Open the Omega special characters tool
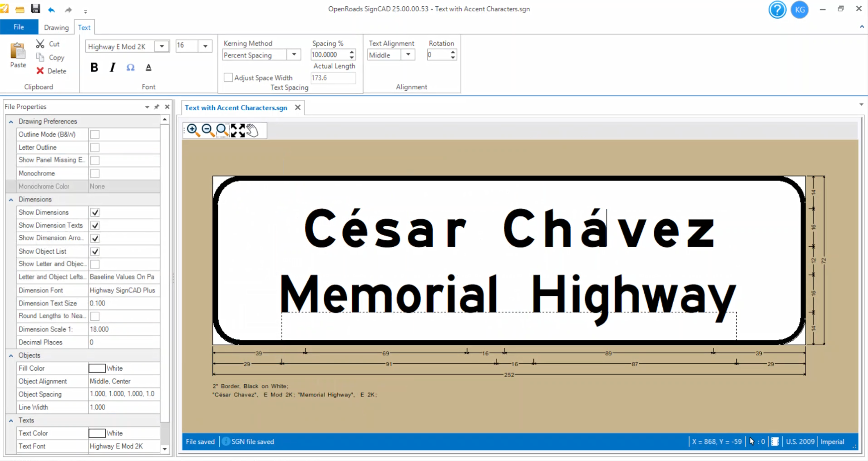Viewport: 868px width, 461px height. click(130, 68)
